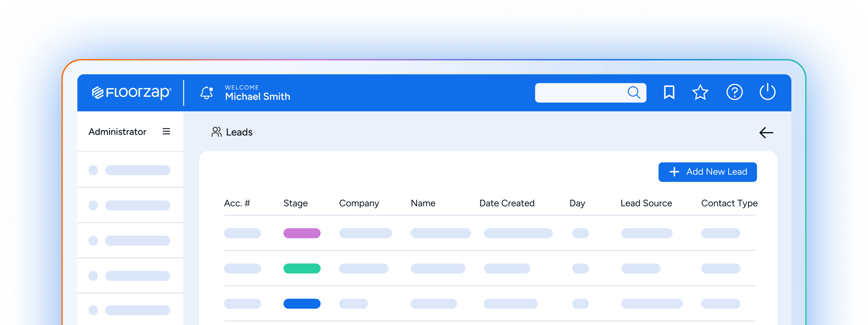Open the first sidebar menu item
The image size is (868, 325).
(x=130, y=170)
